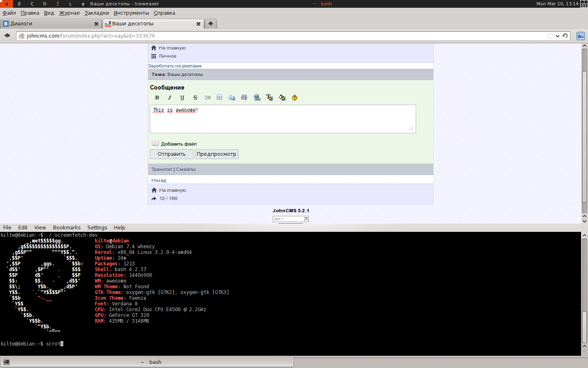
Task: Enable the 'Добавить файл' checkbox
Action: click(x=155, y=143)
